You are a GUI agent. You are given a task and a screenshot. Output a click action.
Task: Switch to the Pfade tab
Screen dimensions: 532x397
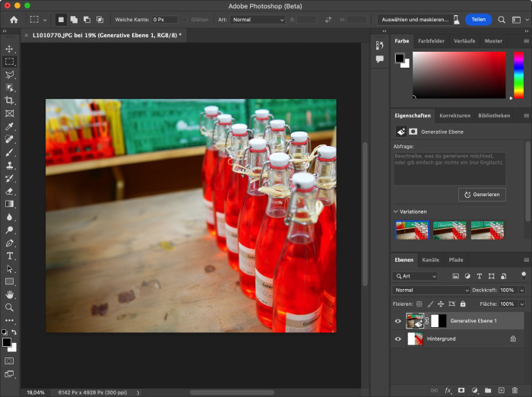pos(456,260)
